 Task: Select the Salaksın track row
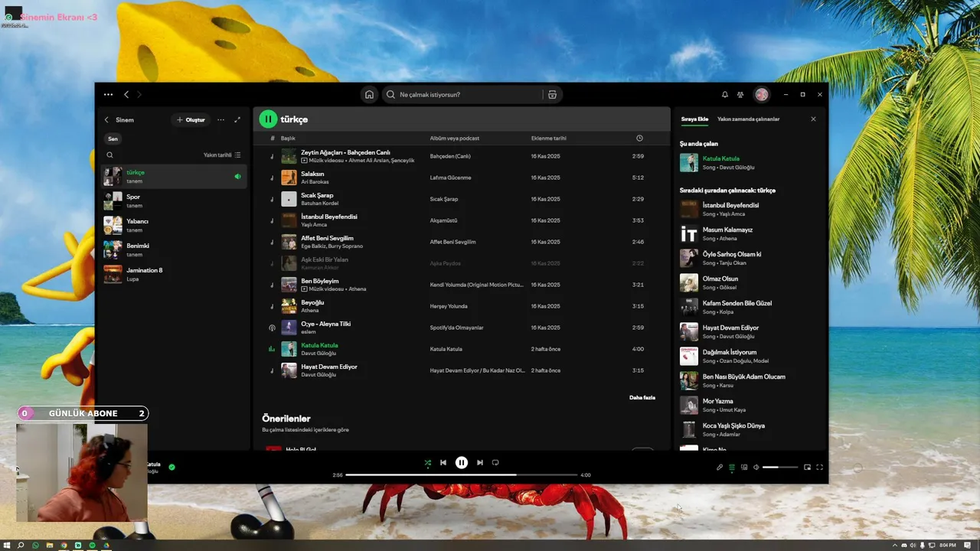(x=462, y=178)
